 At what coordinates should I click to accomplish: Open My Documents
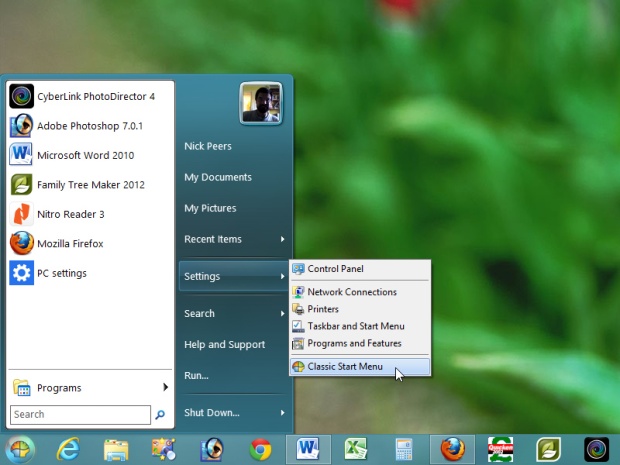click(218, 177)
